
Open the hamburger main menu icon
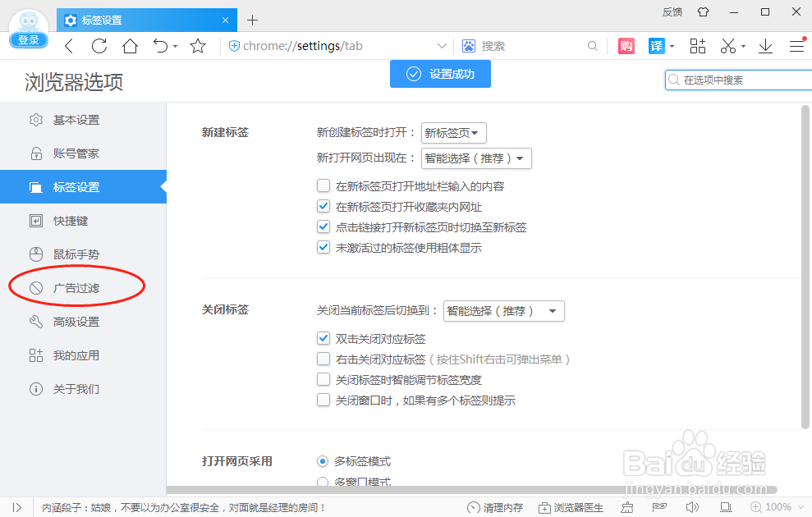(x=796, y=46)
